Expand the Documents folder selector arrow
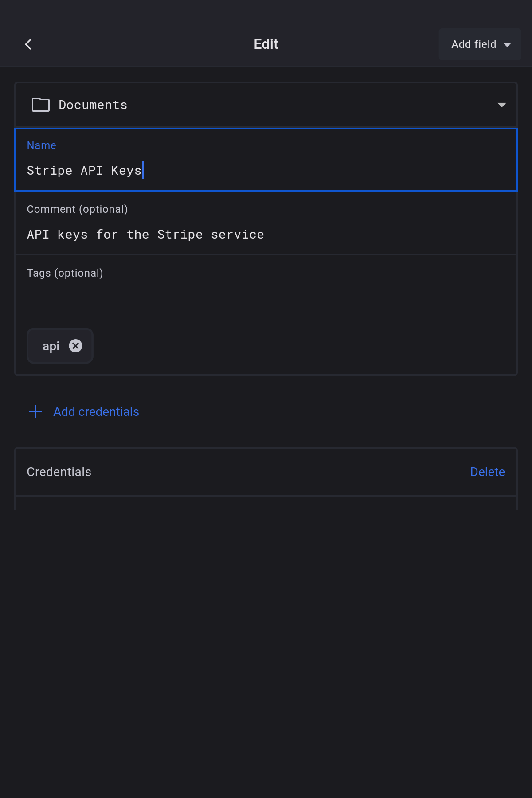This screenshot has width=532, height=798. (x=501, y=105)
